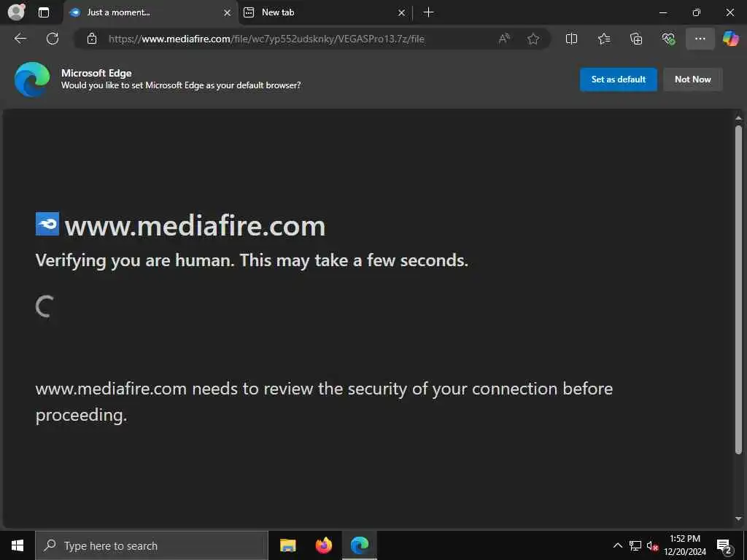Open network status tray icon
747x560 pixels.
tap(635, 545)
